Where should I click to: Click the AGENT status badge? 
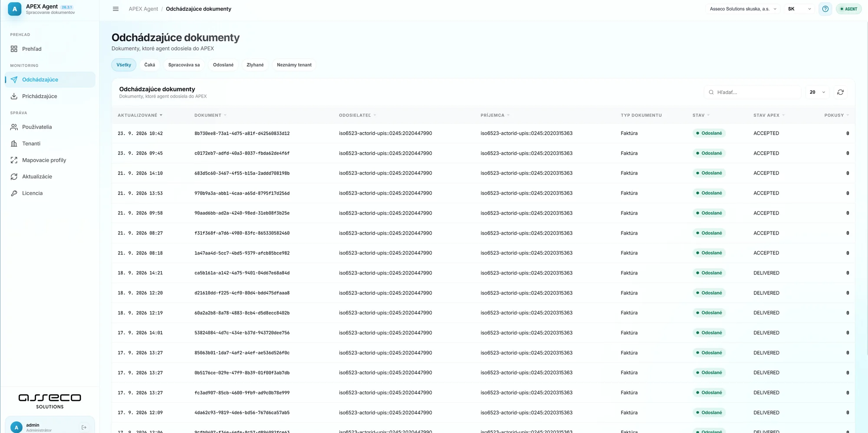tap(848, 9)
